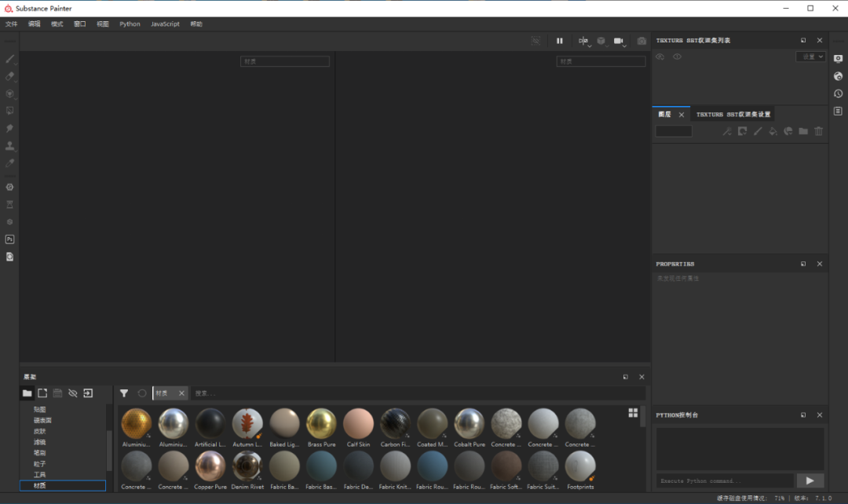
Task: Click the Execute Python command input
Action: click(725, 480)
